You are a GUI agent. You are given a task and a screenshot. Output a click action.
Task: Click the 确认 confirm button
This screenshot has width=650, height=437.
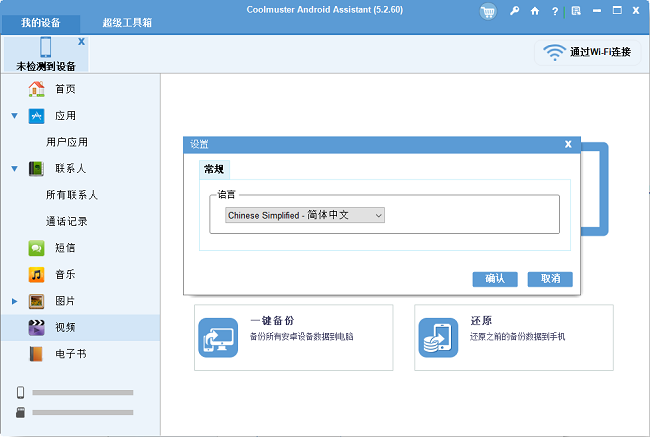[495, 279]
